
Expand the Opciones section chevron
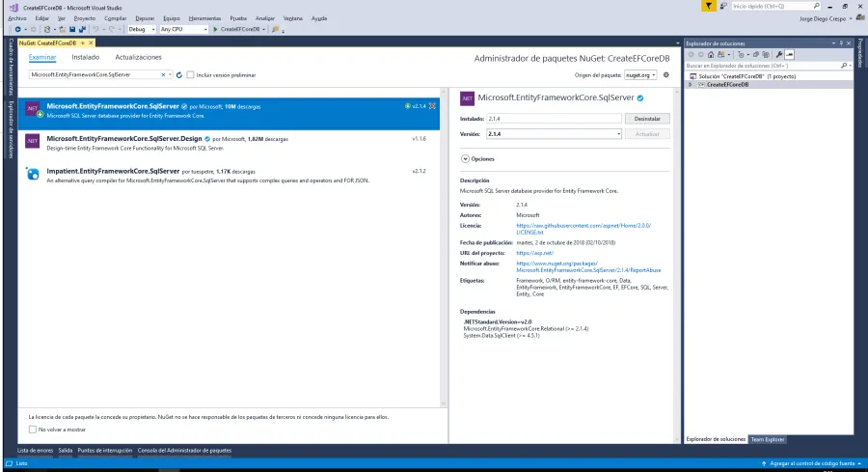pos(465,159)
